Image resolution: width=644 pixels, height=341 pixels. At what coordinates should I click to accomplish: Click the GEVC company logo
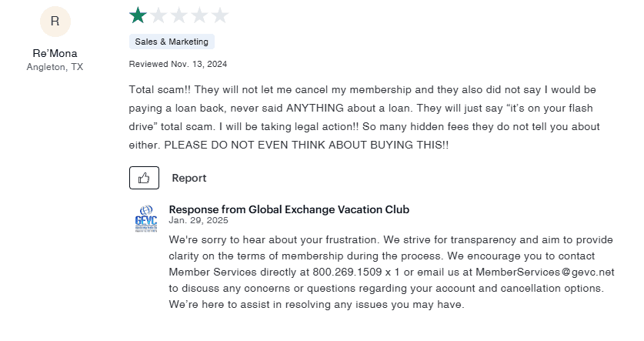point(146,219)
